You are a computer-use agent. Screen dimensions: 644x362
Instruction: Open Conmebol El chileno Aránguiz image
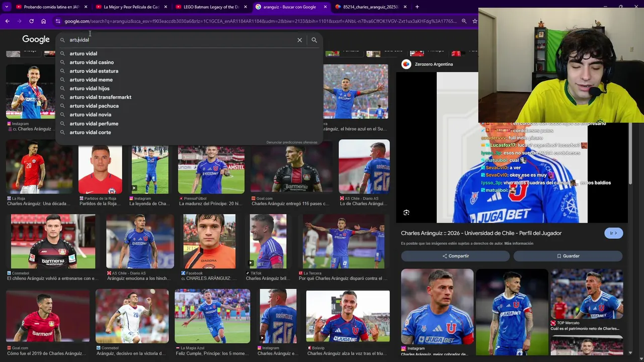coord(53,241)
